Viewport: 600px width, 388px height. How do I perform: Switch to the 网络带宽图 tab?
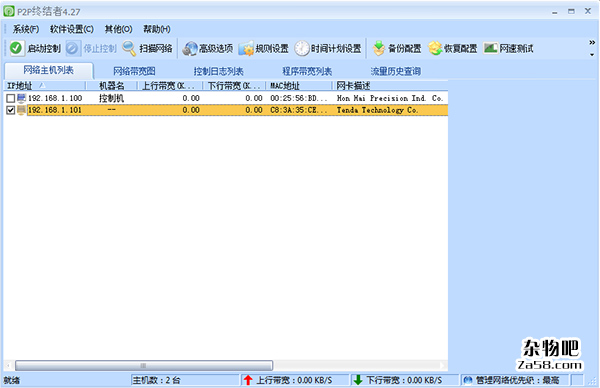click(x=134, y=71)
